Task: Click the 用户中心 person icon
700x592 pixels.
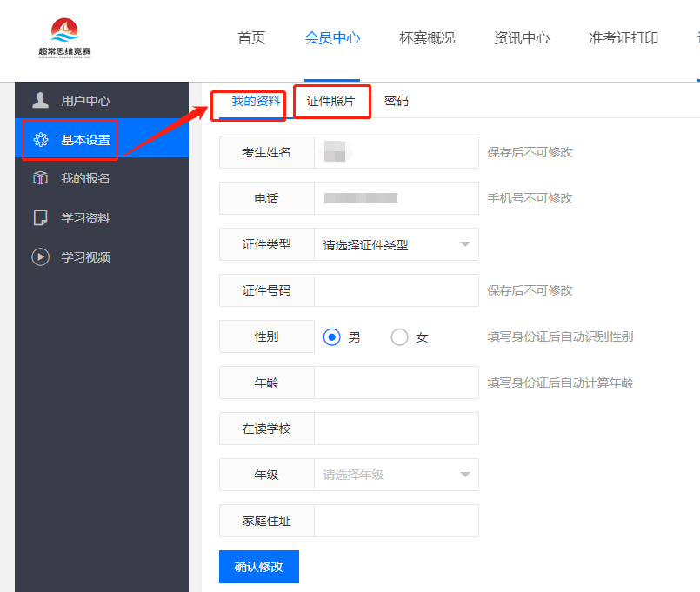Action: point(40,101)
